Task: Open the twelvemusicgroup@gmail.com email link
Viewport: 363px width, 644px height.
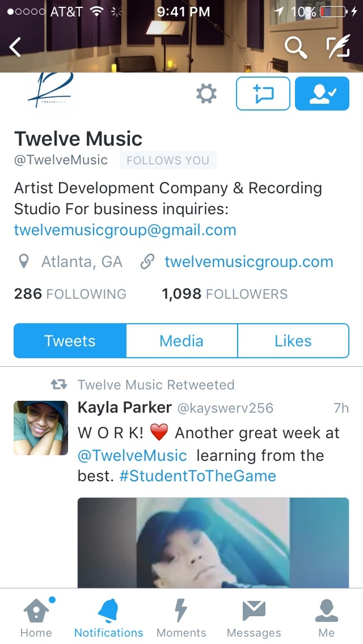Action: tap(125, 230)
